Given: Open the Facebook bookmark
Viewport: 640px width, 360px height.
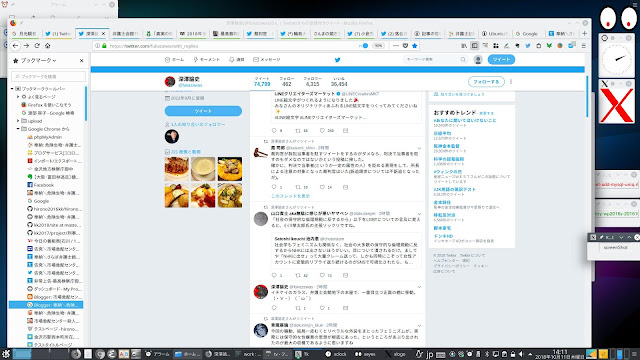Looking at the screenshot, I should tap(44, 185).
